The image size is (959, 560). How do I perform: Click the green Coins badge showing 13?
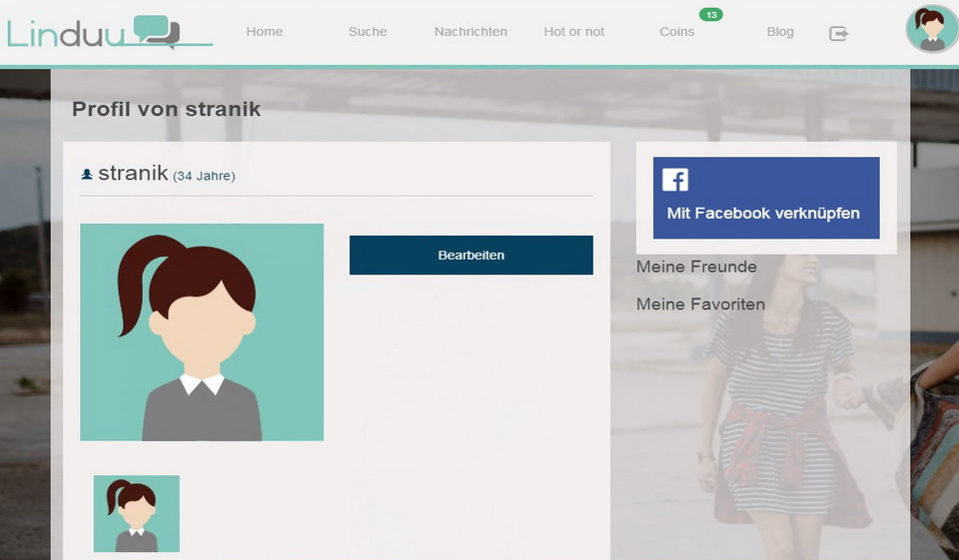click(710, 15)
